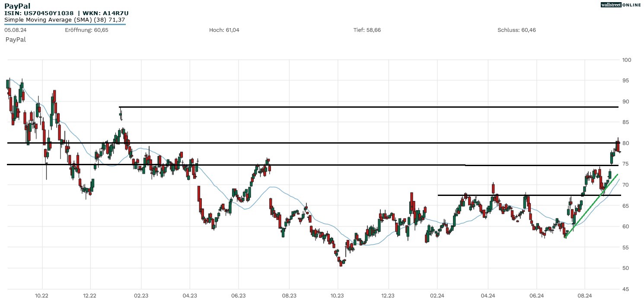Select the 10.22 axis label tab

(x=41, y=295)
